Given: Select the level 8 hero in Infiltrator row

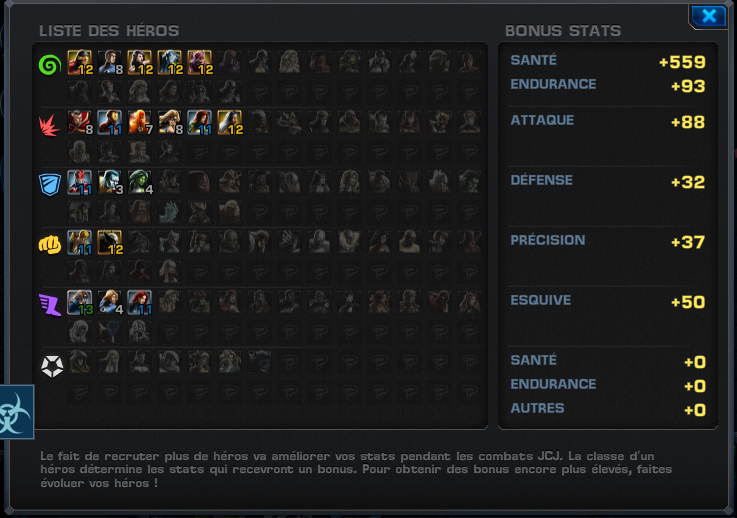Looking at the screenshot, I should [x=110, y=63].
